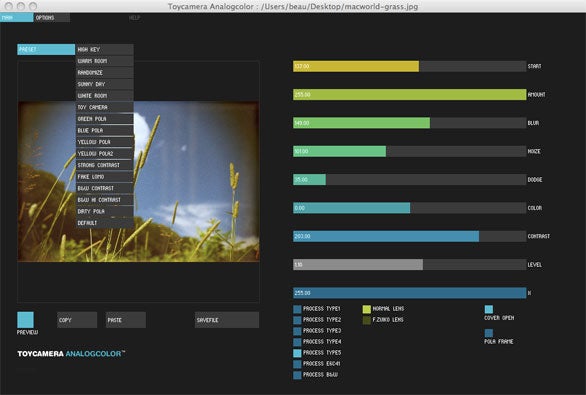Toggle the Process Type5 checkbox
The height and width of the screenshot is (395, 586).
coord(297,353)
